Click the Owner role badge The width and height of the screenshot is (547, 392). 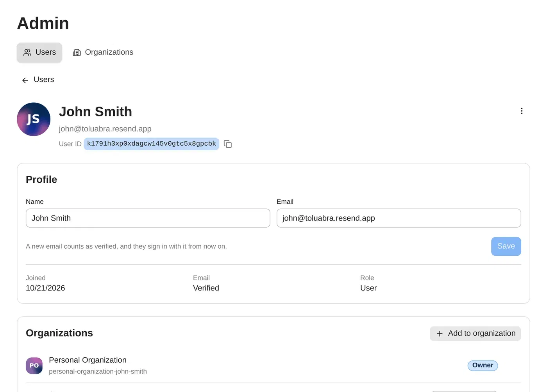483,365
